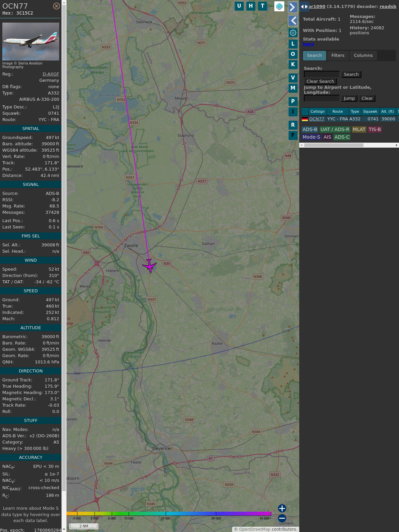Screen dimensions: 399x532
Task: Open the Eurowings aircraft photo thumbnail
Action: tap(31, 42)
